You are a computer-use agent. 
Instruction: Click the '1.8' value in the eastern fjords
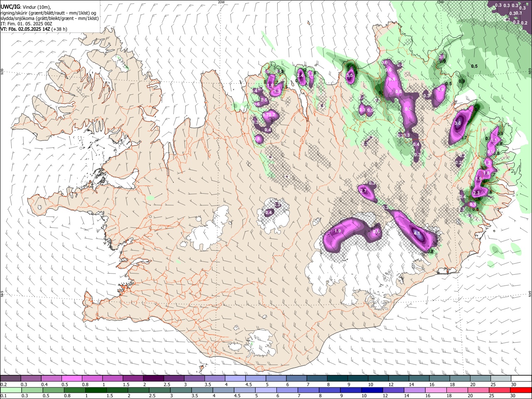[487, 173]
